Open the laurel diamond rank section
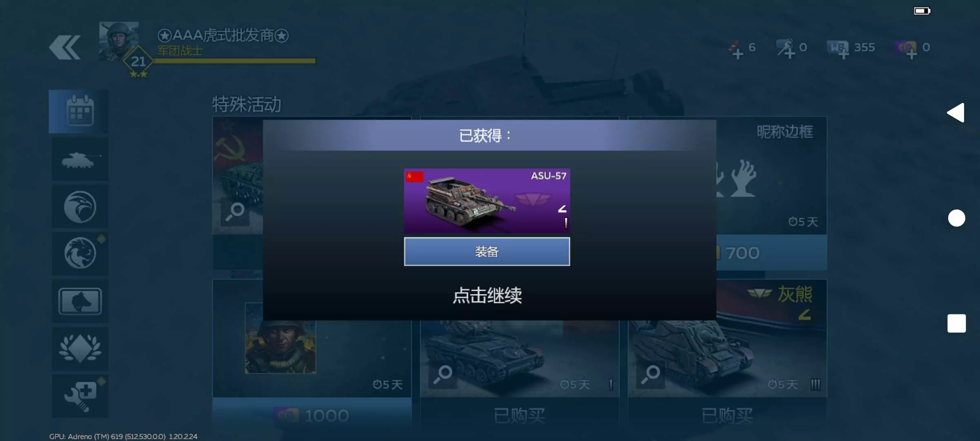Screen dimensions: 980x441 point(80,349)
